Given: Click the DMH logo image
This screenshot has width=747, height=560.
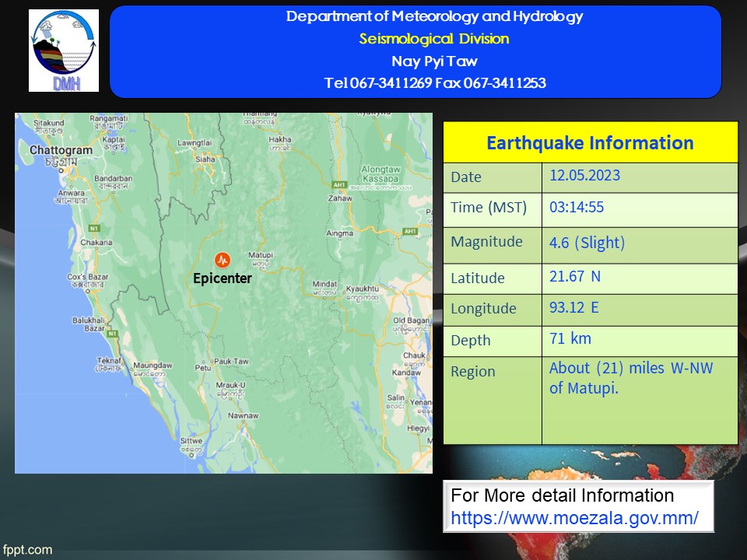Looking at the screenshot, I should point(63,51).
